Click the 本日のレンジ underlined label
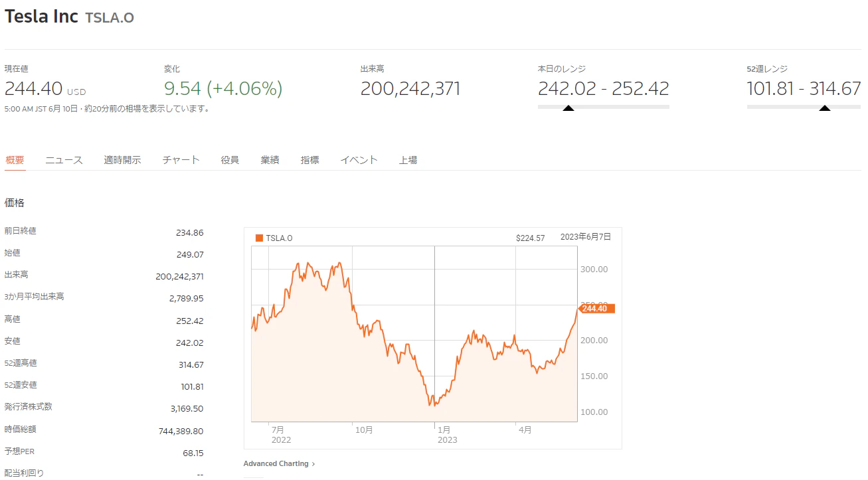The image size is (868, 480). [x=562, y=69]
